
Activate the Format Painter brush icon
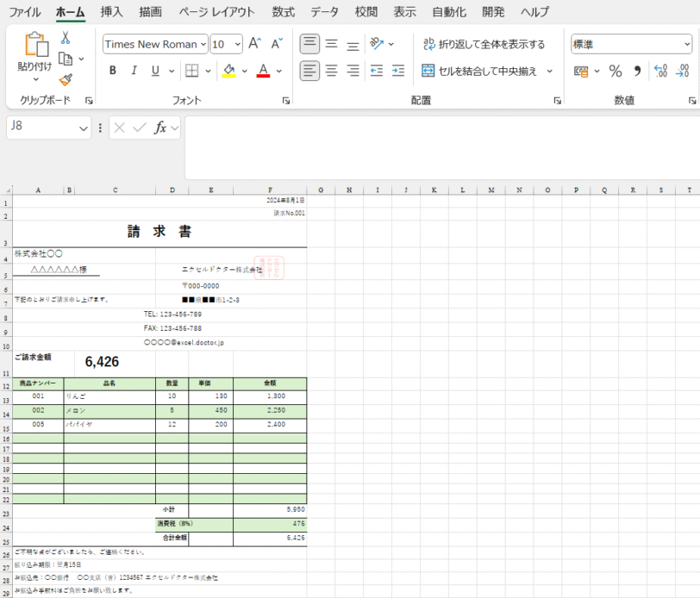65,78
